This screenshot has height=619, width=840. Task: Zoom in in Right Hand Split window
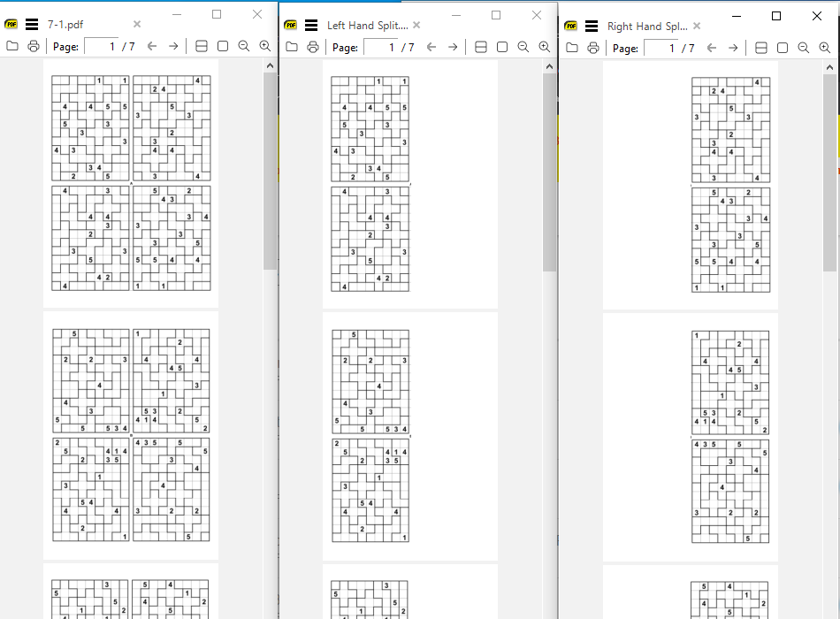point(824,49)
